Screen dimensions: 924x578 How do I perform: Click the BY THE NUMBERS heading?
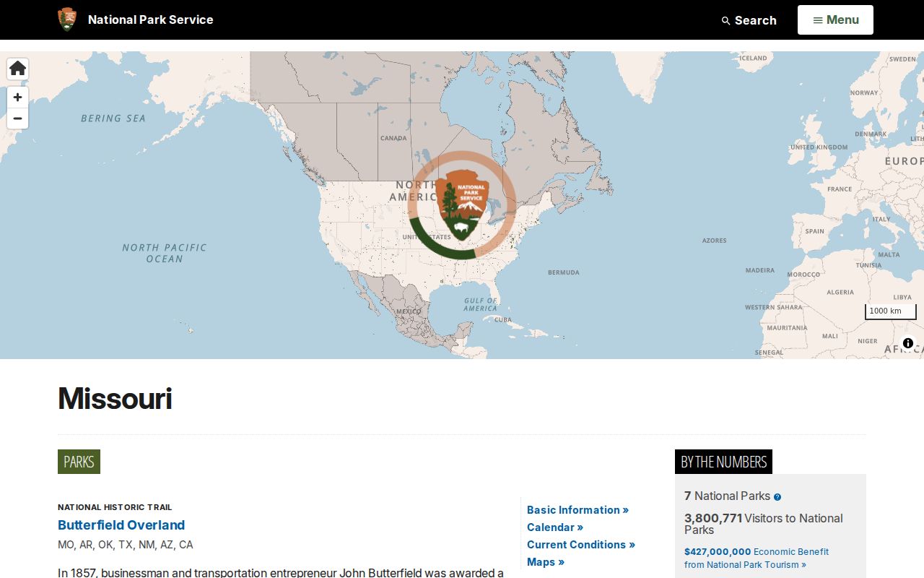click(723, 462)
